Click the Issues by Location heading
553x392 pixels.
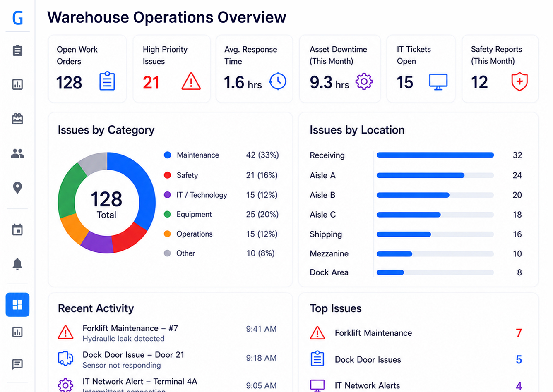click(357, 130)
